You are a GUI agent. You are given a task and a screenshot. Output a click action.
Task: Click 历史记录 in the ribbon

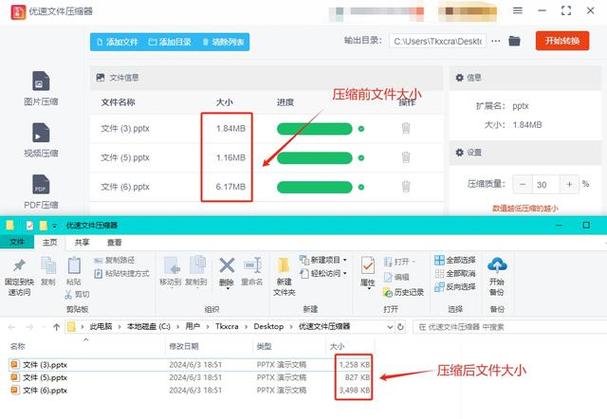pyautogui.click(x=403, y=292)
